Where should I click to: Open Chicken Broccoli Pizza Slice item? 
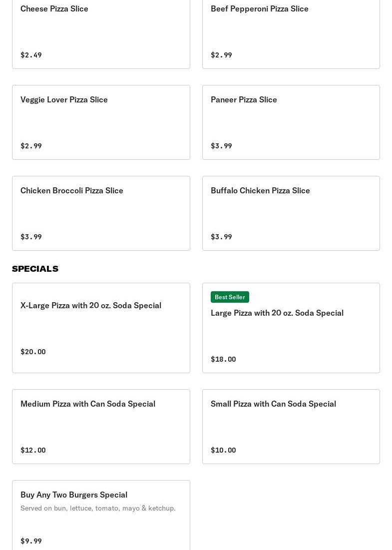(x=101, y=213)
